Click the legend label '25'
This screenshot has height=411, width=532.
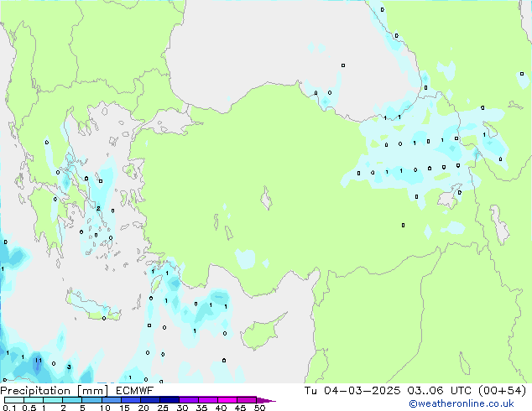click(x=163, y=408)
